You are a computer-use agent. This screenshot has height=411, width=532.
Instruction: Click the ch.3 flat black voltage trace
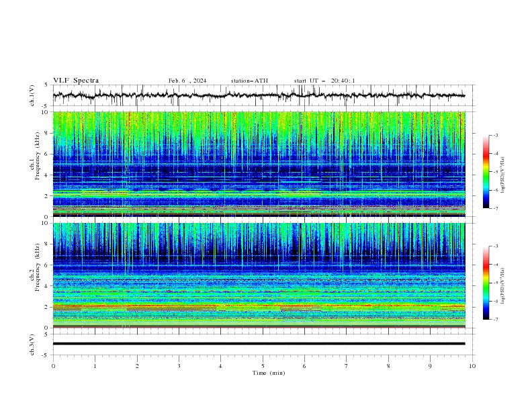point(259,344)
